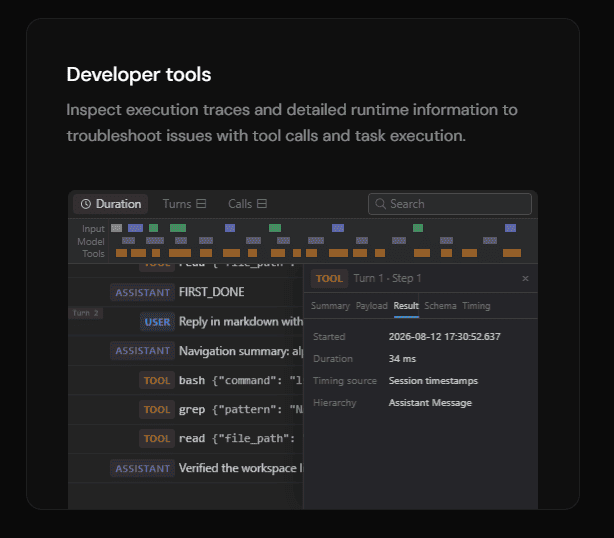Close the tool detail panel
The width and height of the screenshot is (614, 538).
pyautogui.click(x=526, y=278)
